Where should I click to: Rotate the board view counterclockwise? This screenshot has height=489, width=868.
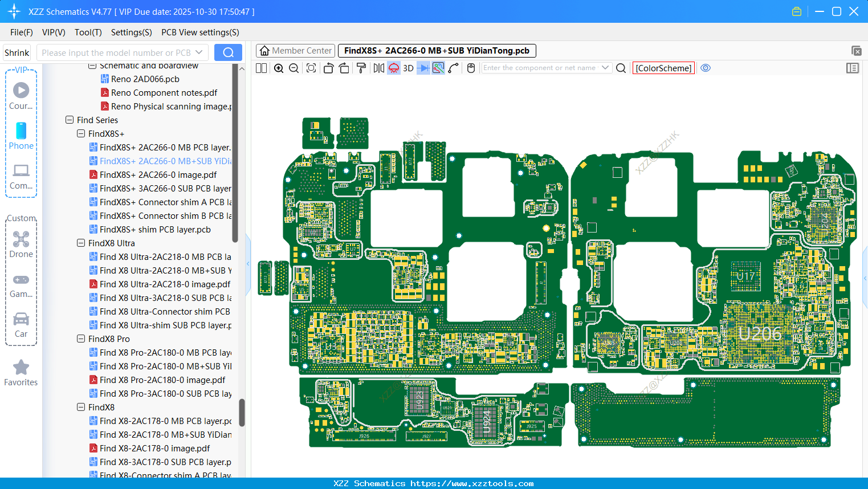(328, 68)
